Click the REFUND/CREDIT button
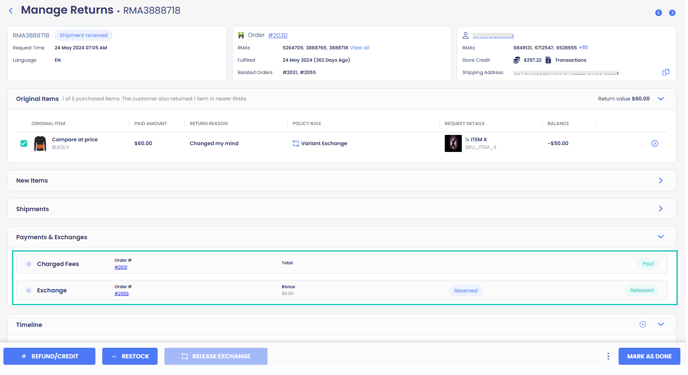This screenshot has height=375, width=688. (49, 357)
